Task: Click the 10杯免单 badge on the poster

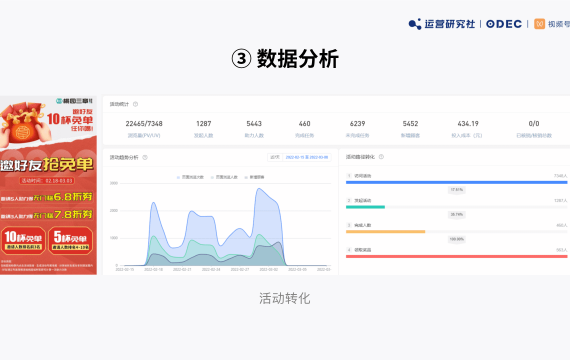Action: click(23, 240)
